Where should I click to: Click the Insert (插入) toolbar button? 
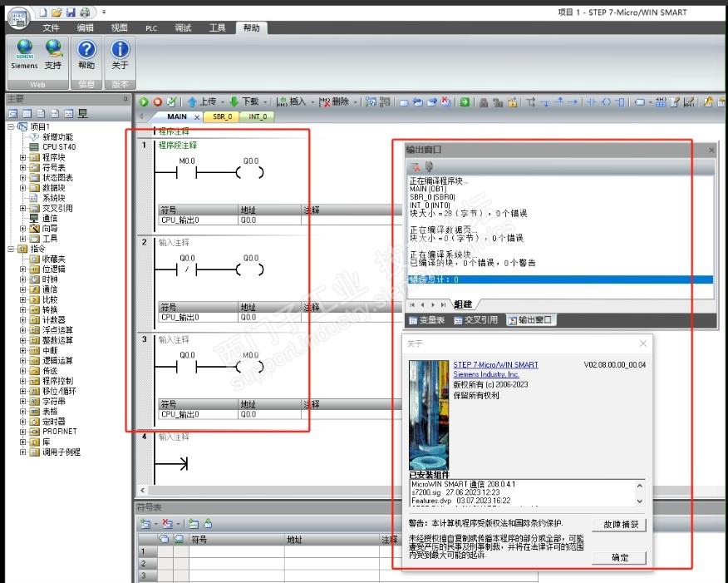291,101
